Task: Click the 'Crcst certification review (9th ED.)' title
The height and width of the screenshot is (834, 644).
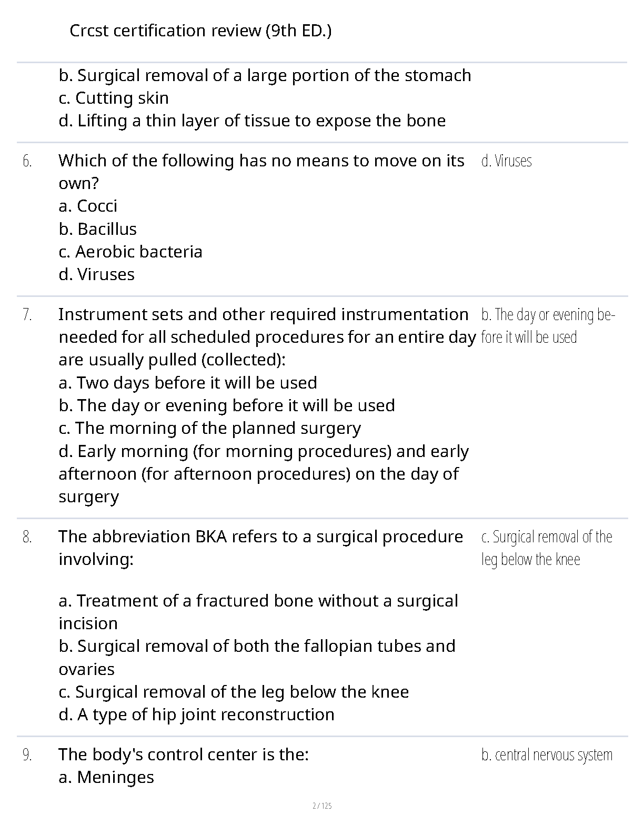Action: coord(200,31)
